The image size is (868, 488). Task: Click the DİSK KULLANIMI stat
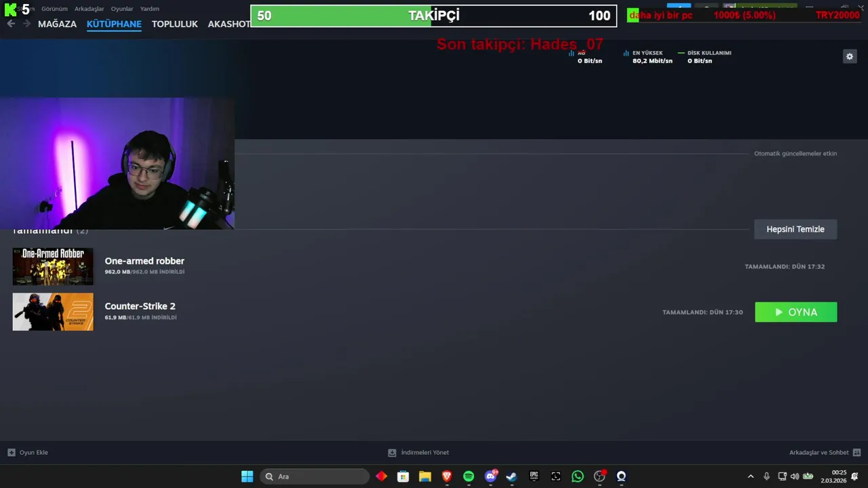pyautogui.click(x=705, y=57)
